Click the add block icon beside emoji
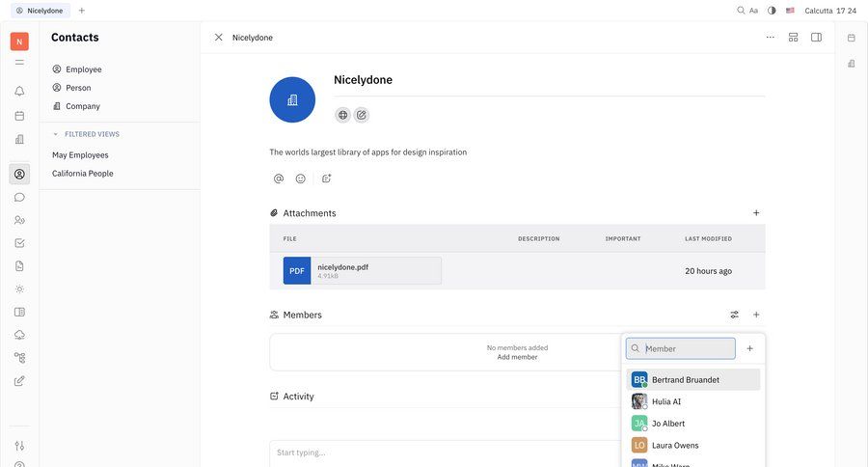Viewport: 868px width, 467px height. tap(327, 179)
